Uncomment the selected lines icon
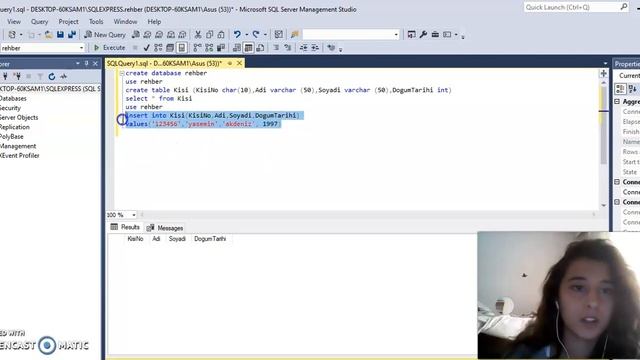The image size is (640, 360). (288, 48)
